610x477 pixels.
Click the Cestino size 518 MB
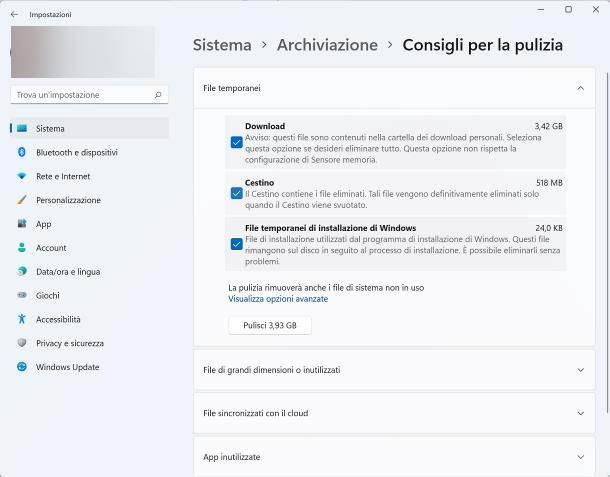(549, 182)
